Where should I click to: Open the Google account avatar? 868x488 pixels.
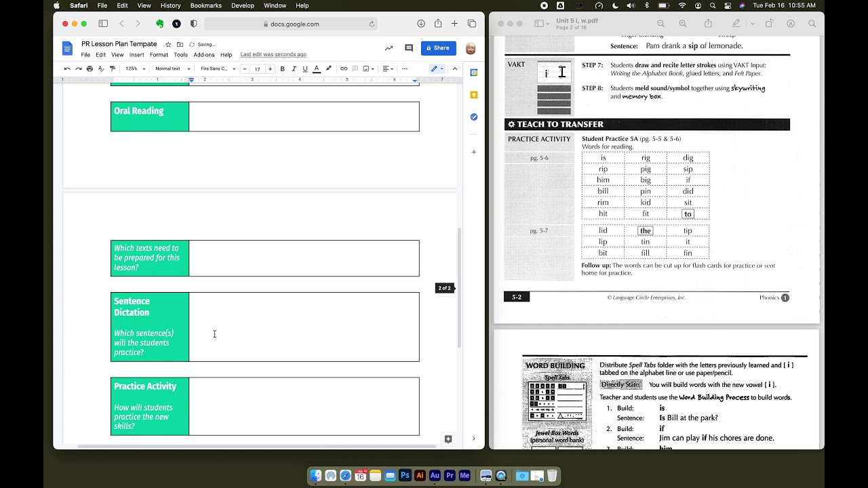[471, 48]
